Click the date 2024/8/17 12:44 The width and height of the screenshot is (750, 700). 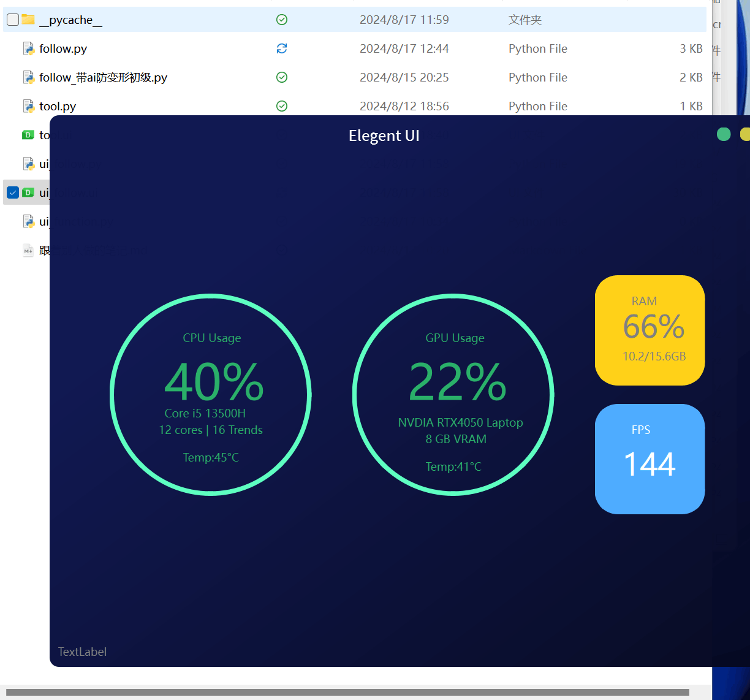[x=404, y=48]
